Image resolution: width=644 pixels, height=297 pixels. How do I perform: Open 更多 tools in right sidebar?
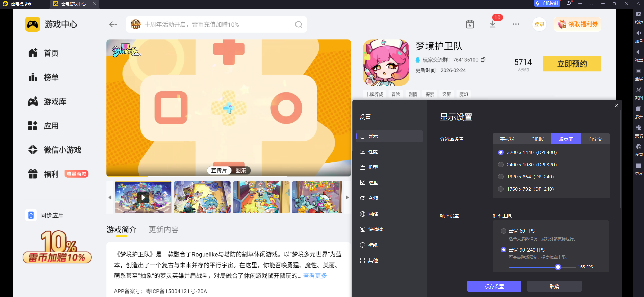[639, 169]
